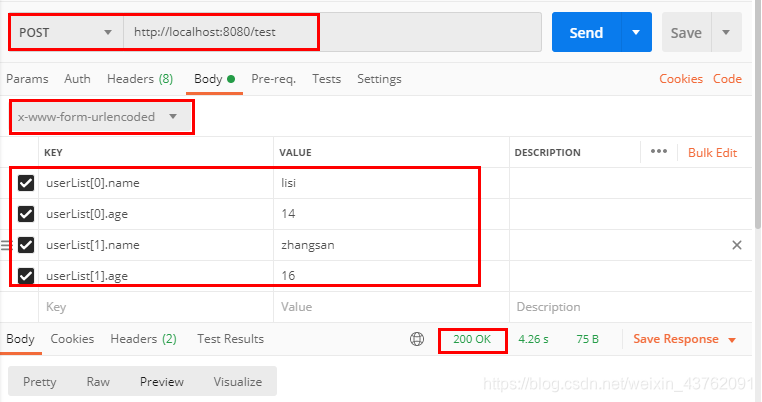Click the value cell containing zhangsan
The width and height of the screenshot is (762, 402).
391,245
